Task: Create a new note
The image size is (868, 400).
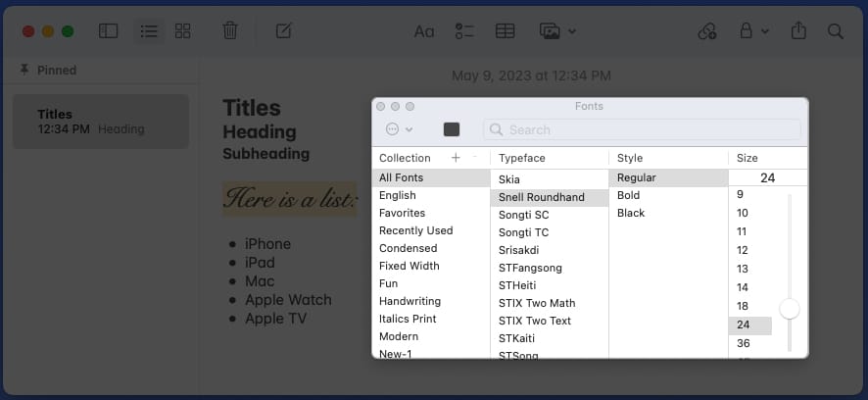Action: click(283, 31)
